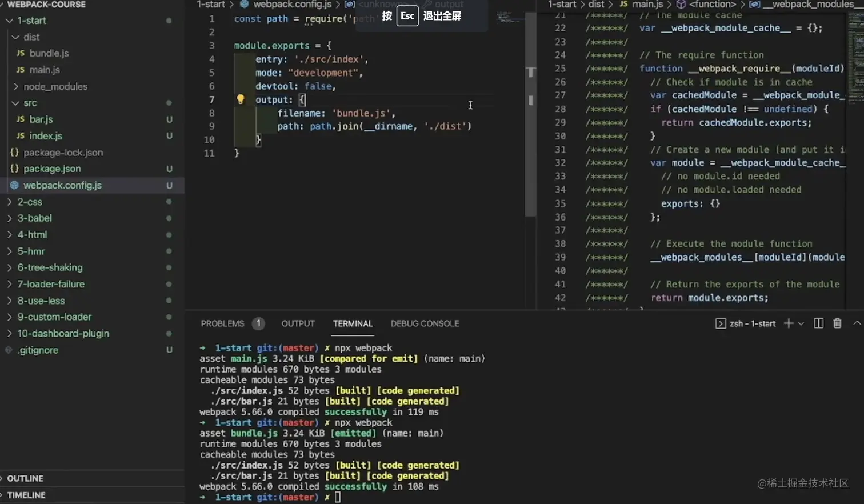Click "entry: './src/index'," in the editor
Image resolution: width=864 pixels, height=504 pixels.
coord(312,59)
